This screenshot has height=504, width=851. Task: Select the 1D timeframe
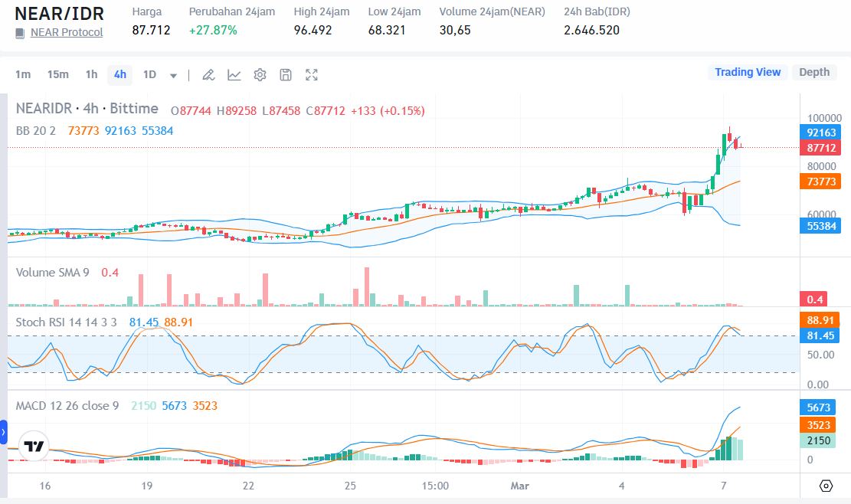click(x=149, y=74)
